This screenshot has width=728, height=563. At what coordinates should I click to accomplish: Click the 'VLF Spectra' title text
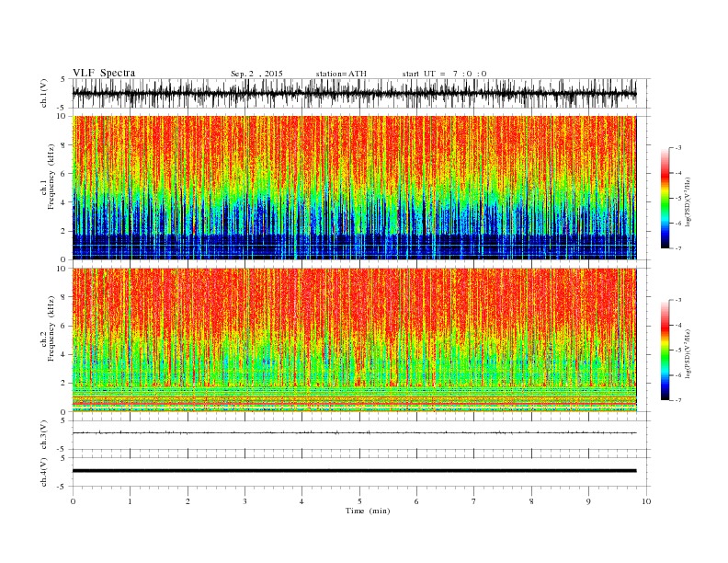coord(104,73)
